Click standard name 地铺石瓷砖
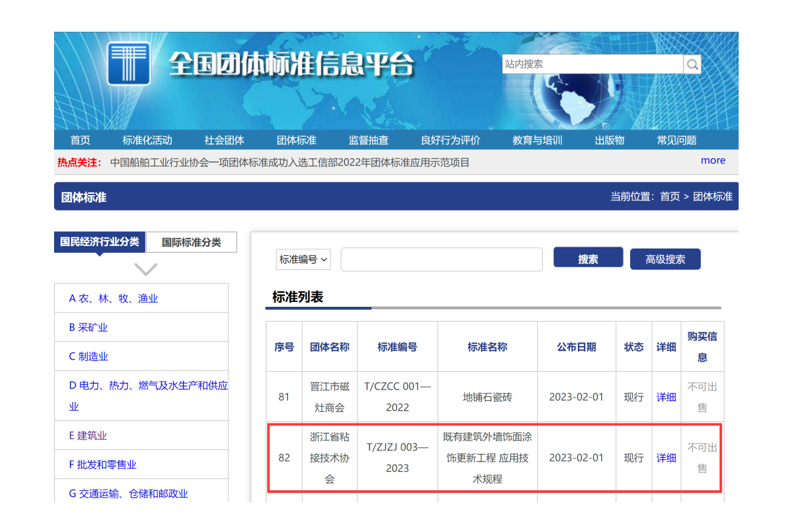This screenshot has width=786, height=532. 488,397
